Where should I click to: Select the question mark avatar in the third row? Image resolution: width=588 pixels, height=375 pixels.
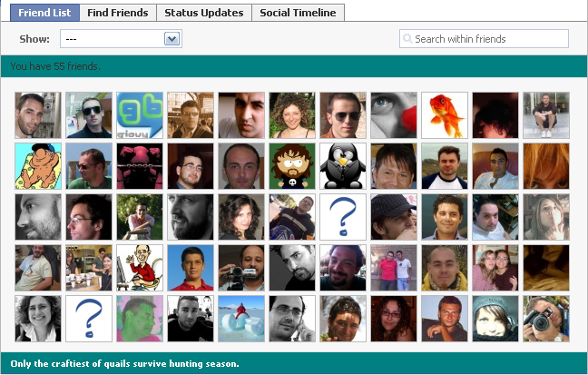[x=343, y=217]
